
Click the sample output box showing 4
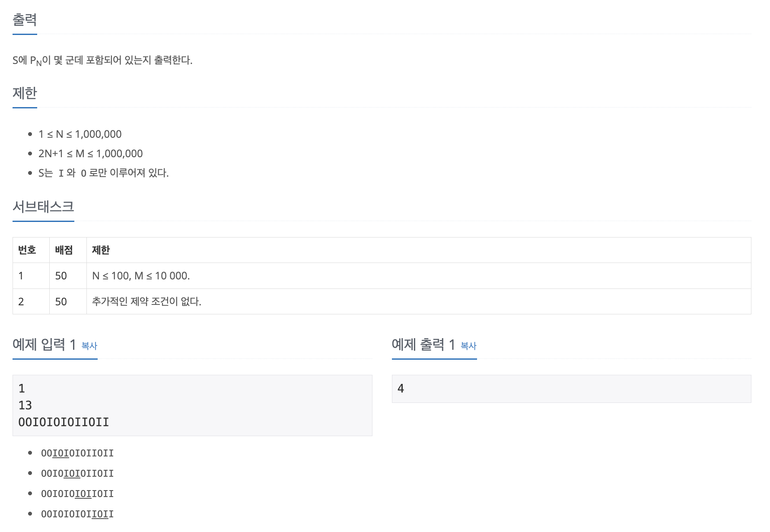click(x=571, y=389)
